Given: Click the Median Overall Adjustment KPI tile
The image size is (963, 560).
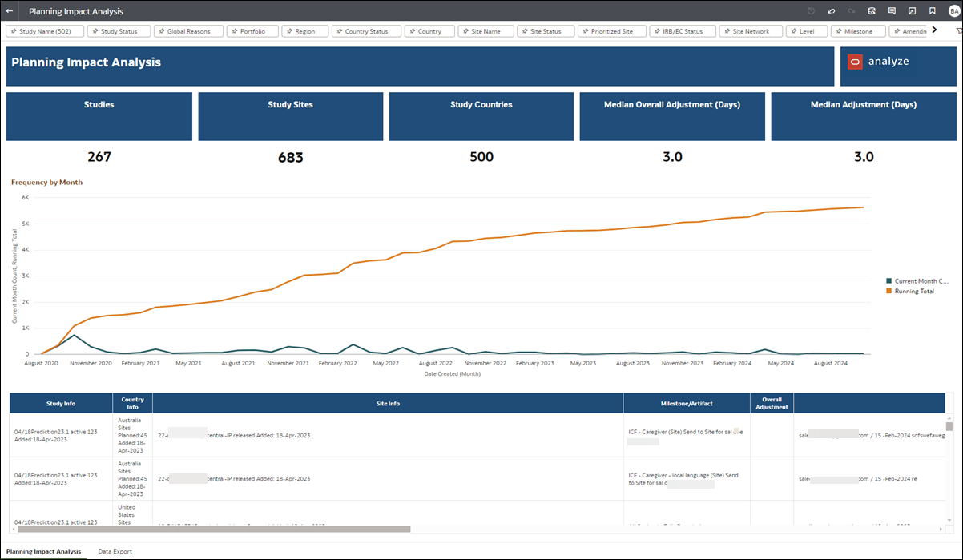Looking at the screenshot, I should 672,116.
